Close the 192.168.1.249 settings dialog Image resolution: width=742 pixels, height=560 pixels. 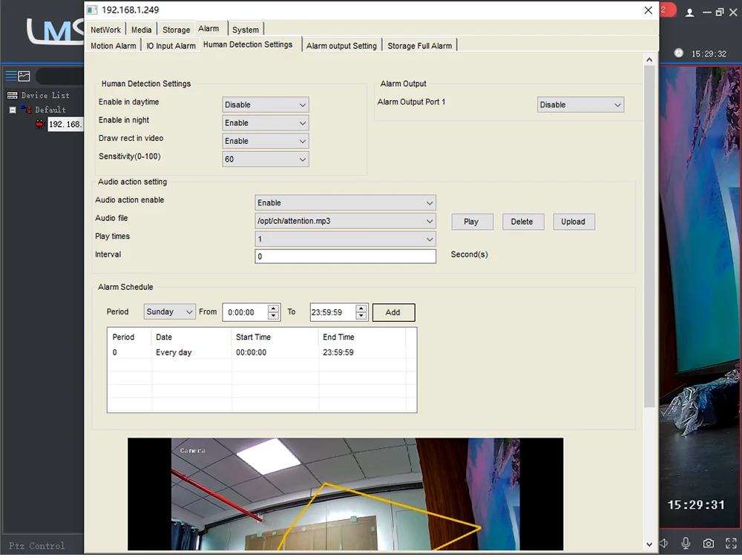649,10
